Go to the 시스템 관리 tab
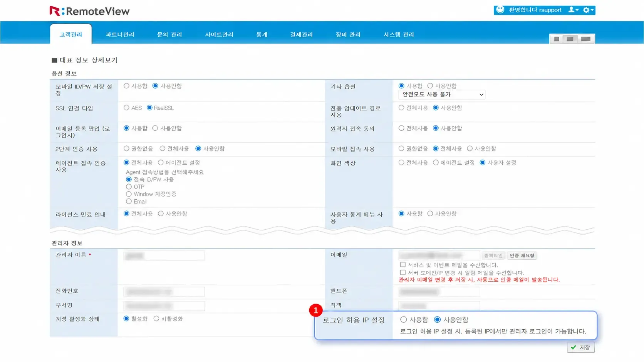This screenshot has width=644, height=362. [399, 35]
